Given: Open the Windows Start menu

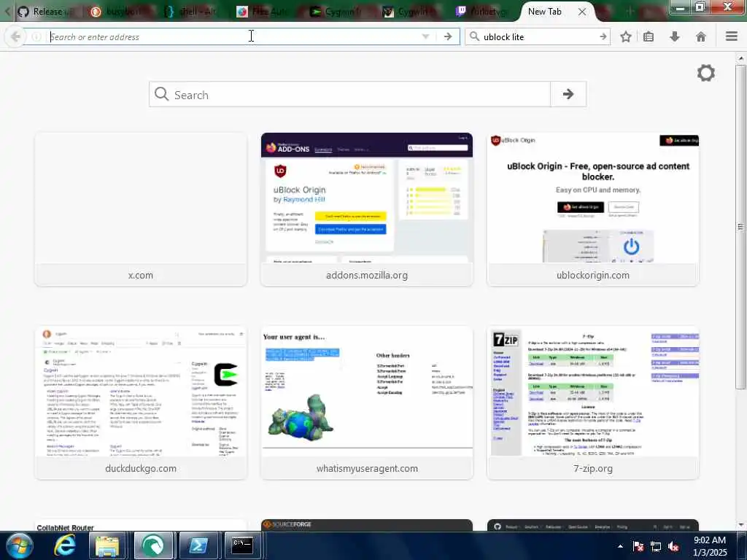Looking at the screenshot, I should 19,545.
